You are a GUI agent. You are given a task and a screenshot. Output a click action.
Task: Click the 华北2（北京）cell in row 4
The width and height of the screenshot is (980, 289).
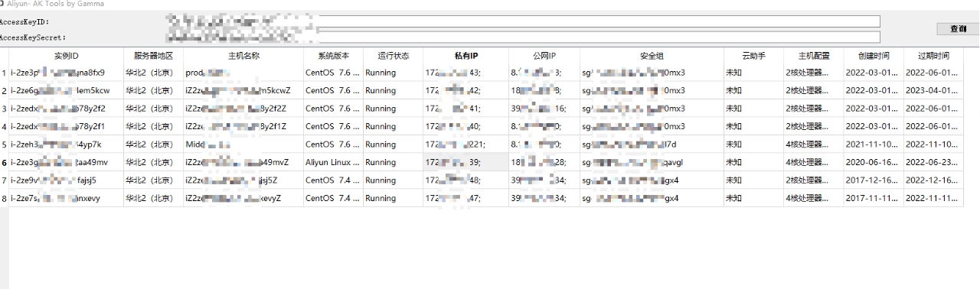pyautogui.click(x=153, y=127)
